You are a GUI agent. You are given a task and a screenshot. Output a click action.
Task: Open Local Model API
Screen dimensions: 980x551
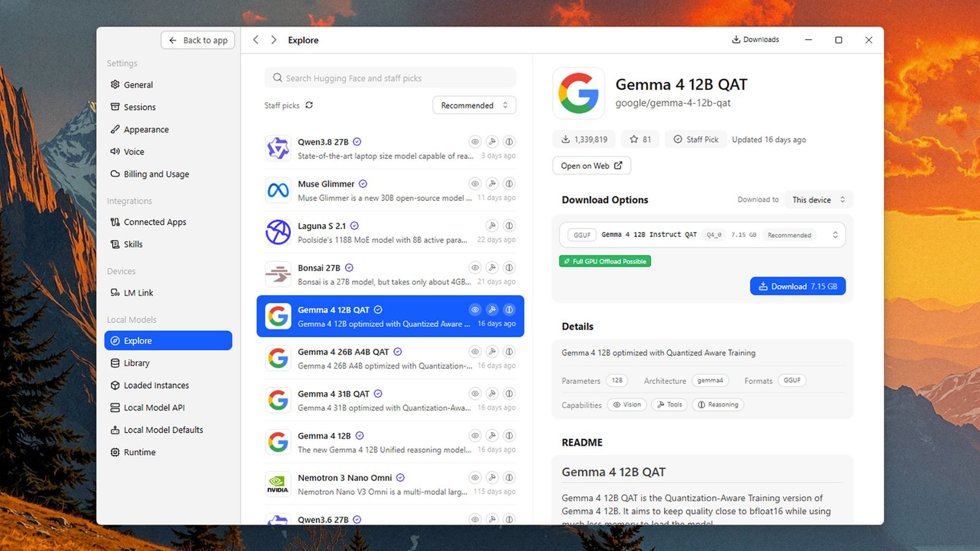pos(168,408)
